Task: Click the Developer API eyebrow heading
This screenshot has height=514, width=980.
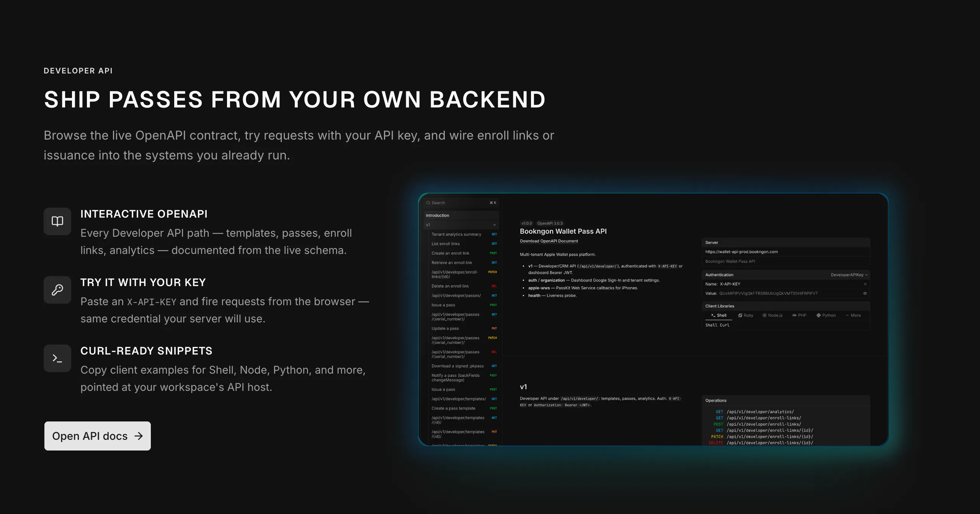Action: tap(78, 70)
